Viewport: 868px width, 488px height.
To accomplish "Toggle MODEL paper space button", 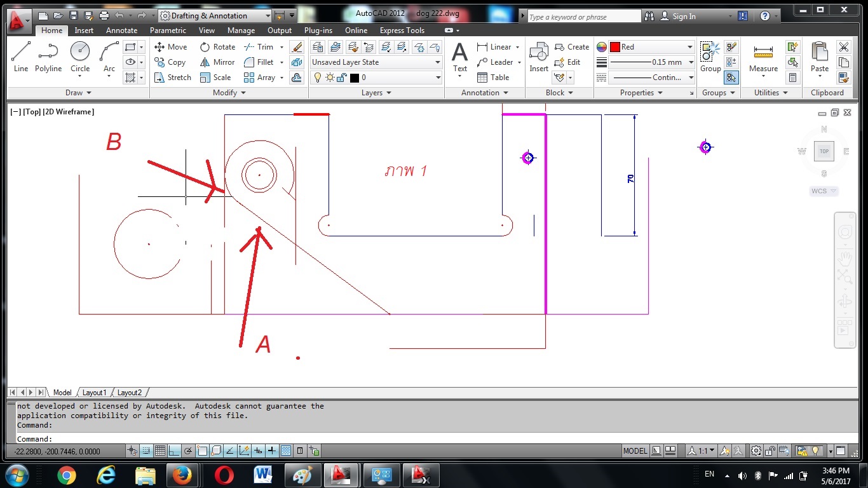I will point(635,451).
